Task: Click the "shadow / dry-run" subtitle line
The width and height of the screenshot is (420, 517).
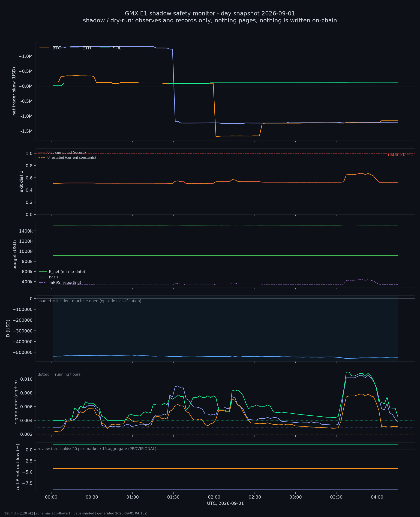Action: coord(210,21)
